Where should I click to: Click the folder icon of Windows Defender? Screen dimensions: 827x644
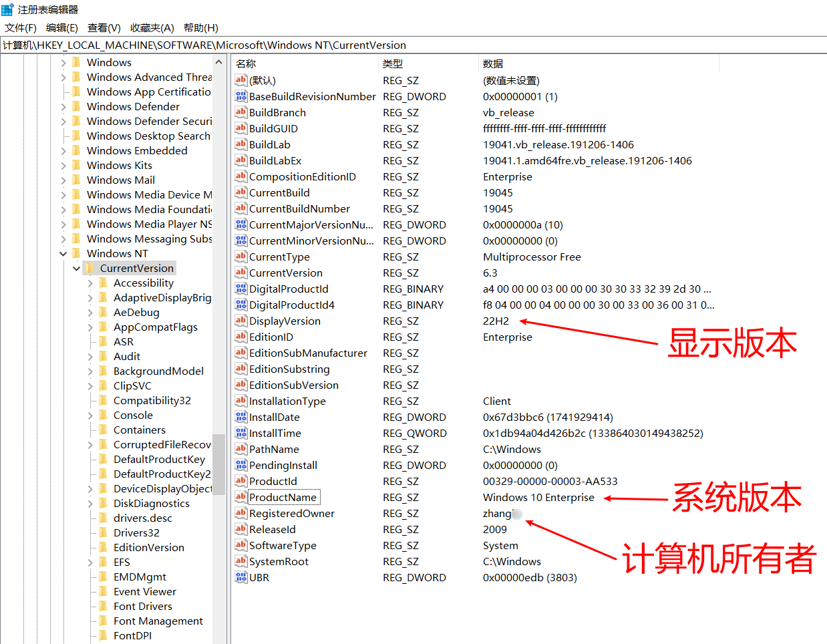[x=76, y=106]
